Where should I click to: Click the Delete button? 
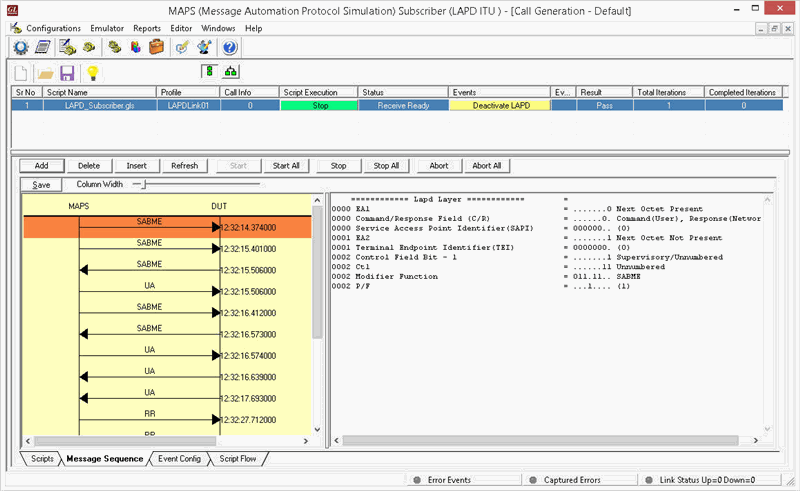89,166
